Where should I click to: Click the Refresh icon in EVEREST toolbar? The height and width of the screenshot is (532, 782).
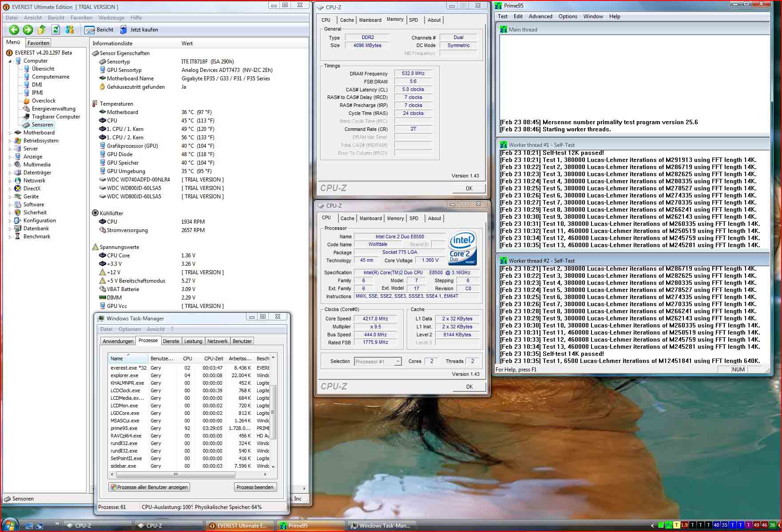[x=56, y=30]
